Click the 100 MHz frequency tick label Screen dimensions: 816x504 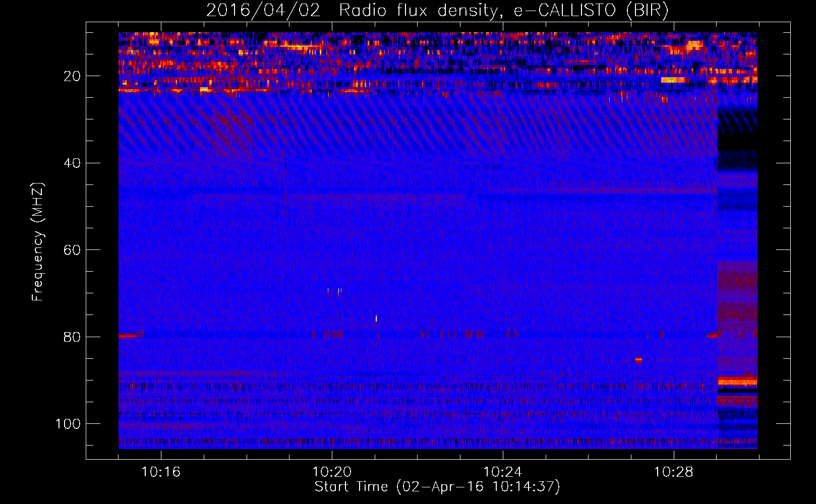tap(68, 424)
